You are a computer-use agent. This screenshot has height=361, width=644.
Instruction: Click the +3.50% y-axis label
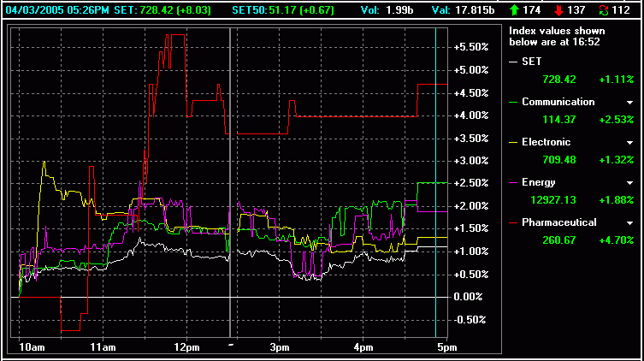[x=471, y=138]
